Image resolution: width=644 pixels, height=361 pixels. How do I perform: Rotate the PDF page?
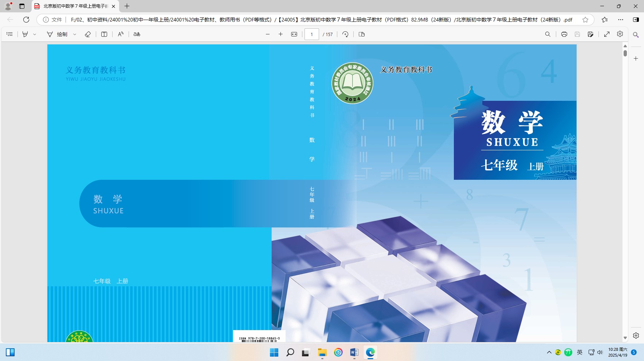point(345,34)
